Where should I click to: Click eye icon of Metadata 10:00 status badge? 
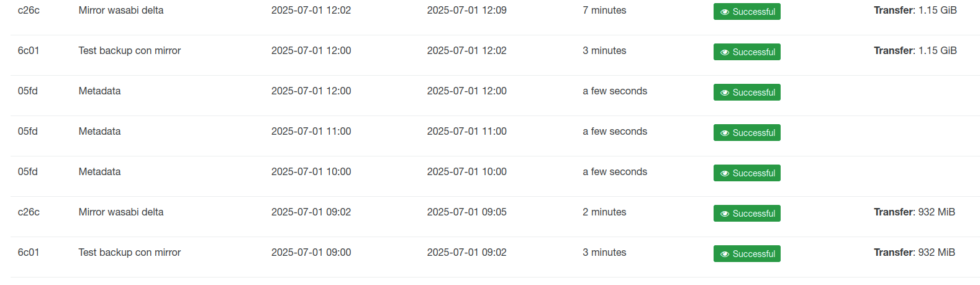click(x=725, y=173)
